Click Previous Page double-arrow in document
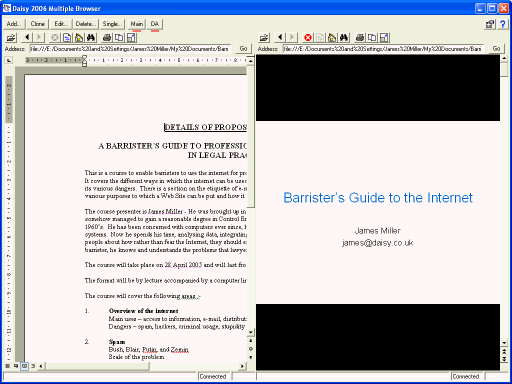512x384 pixels. [x=251, y=341]
